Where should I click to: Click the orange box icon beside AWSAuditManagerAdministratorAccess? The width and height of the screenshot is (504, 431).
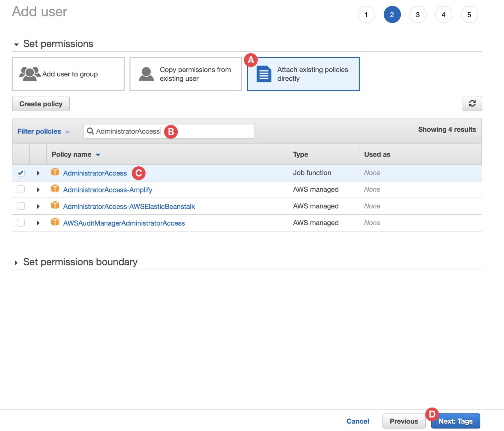click(55, 222)
